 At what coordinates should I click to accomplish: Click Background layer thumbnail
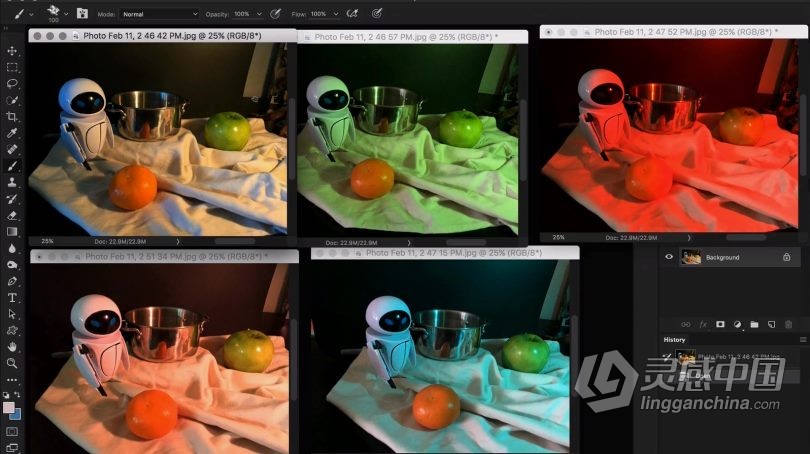691,257
